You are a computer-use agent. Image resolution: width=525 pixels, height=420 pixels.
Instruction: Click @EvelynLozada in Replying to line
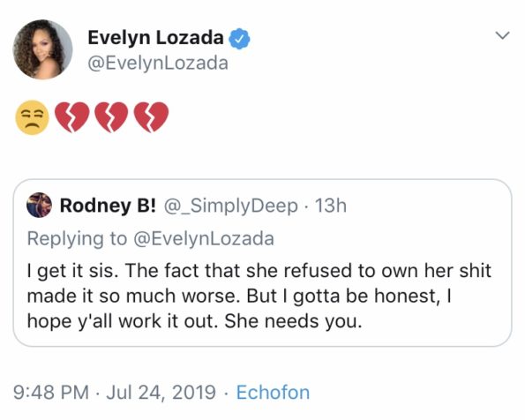[204, 238]
